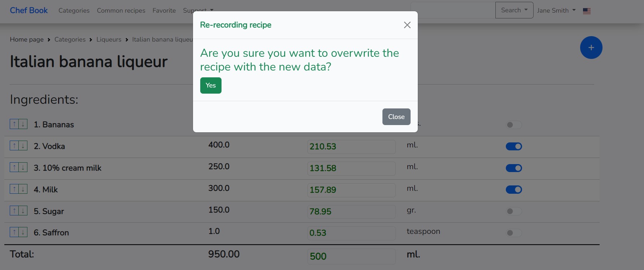The height and width of the screenshot is (270, 644).
Task: Expand the Search button dropdown
Action: 514,10
